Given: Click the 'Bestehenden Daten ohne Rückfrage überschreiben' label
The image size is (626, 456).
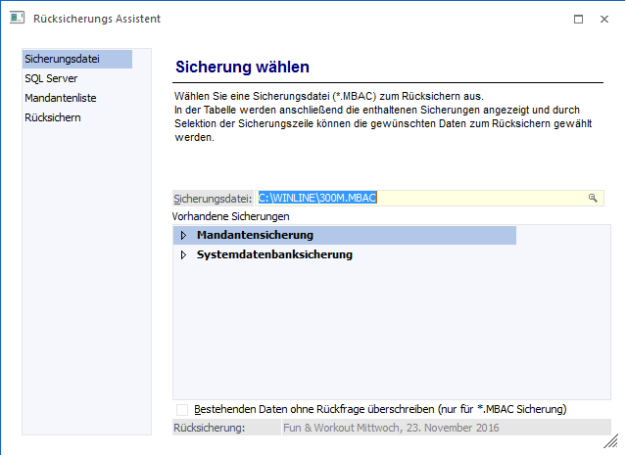Looking at the screenshot, I should 378,410.
